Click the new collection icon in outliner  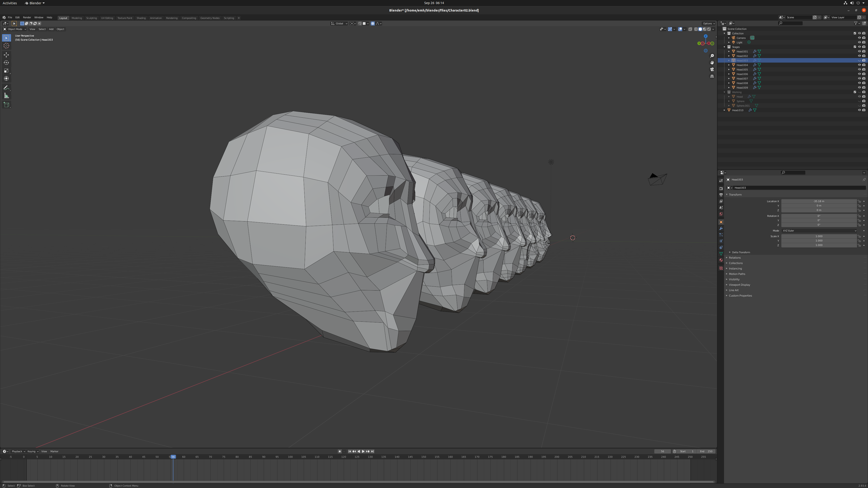864,23
